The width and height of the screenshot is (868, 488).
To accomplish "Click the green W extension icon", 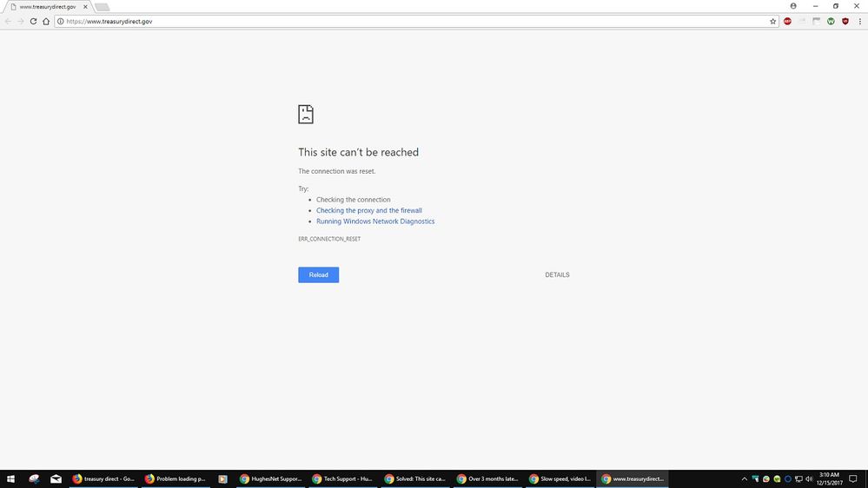I will [831, 21].
